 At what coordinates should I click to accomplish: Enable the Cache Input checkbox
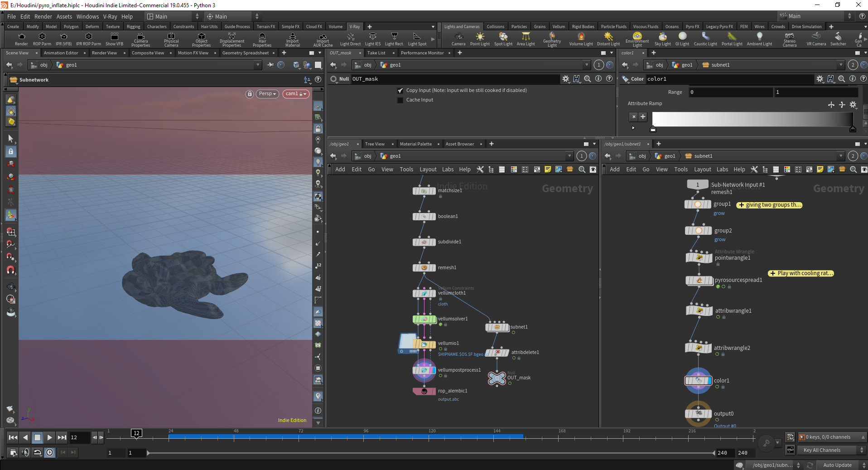[x=400, y=100]
